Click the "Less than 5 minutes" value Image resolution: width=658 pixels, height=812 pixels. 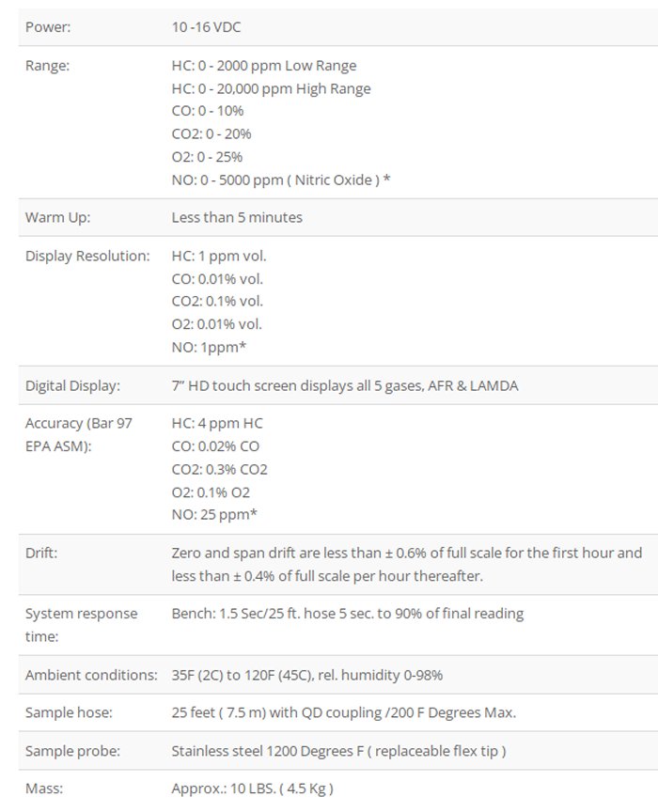pyautogui.click(x=237, y=217)
